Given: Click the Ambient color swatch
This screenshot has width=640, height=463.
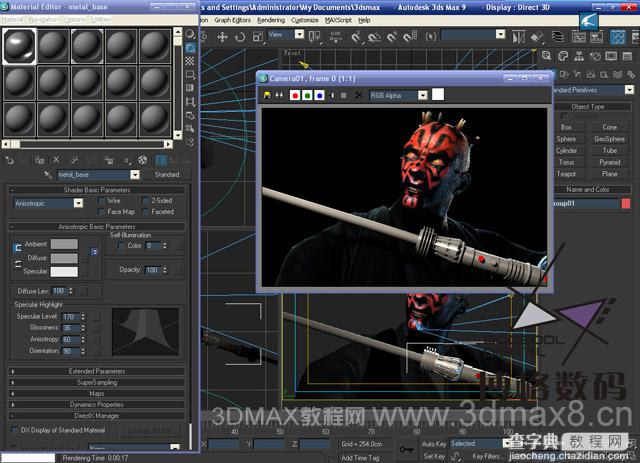Looking at the screenshot, I should click(x=64, y=244).
